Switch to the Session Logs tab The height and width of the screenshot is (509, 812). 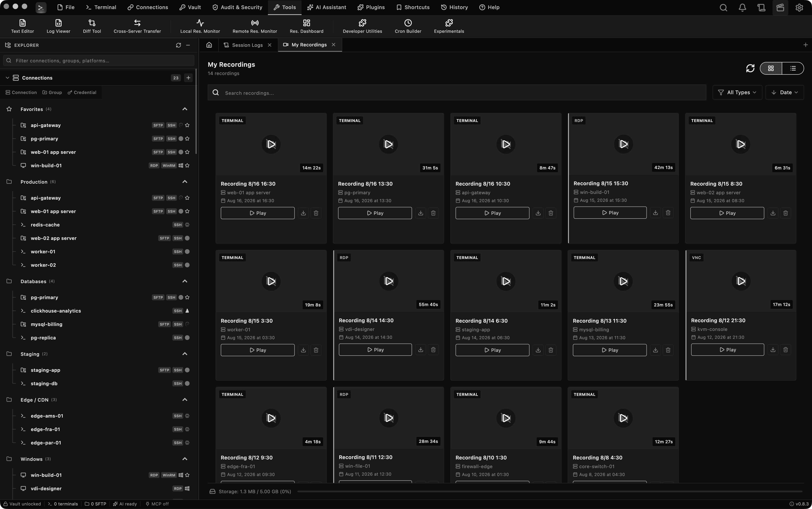click(x=247, y=45)
